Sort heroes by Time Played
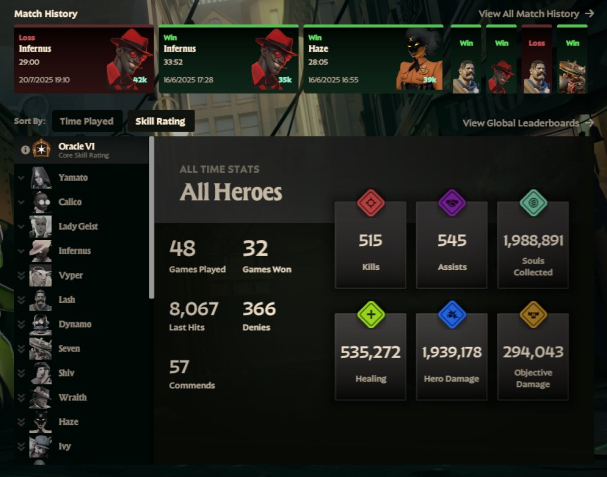Image resolution: width=607 pixels, height=477 pixels. point(87,121)
